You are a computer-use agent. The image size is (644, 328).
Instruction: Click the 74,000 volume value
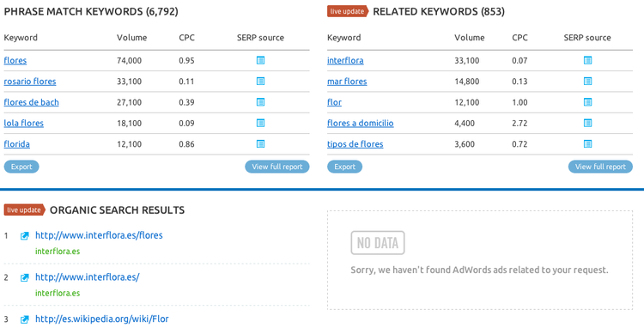pos(129,61)
